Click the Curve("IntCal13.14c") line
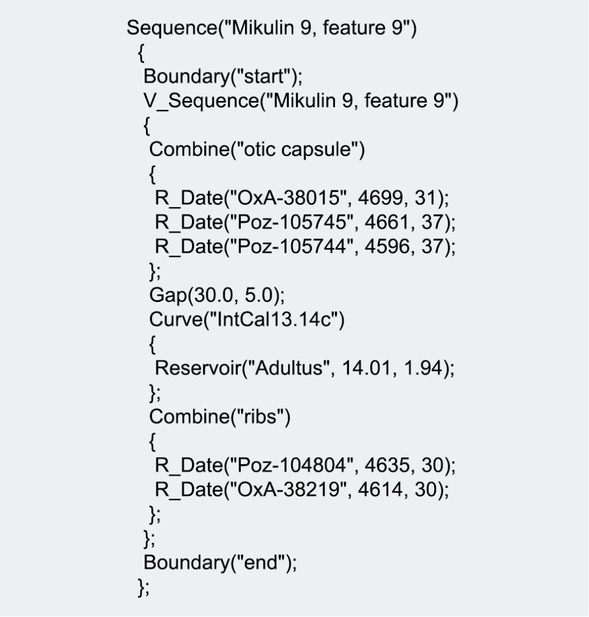Viewport: 589px width, 617px height. point(247,320)
